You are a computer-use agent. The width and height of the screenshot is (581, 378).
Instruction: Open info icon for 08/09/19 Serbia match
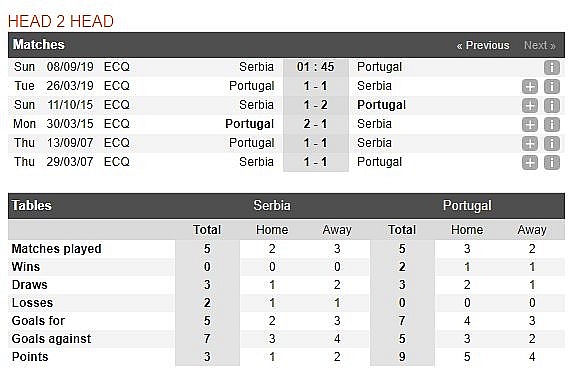(x=552, y=68)
